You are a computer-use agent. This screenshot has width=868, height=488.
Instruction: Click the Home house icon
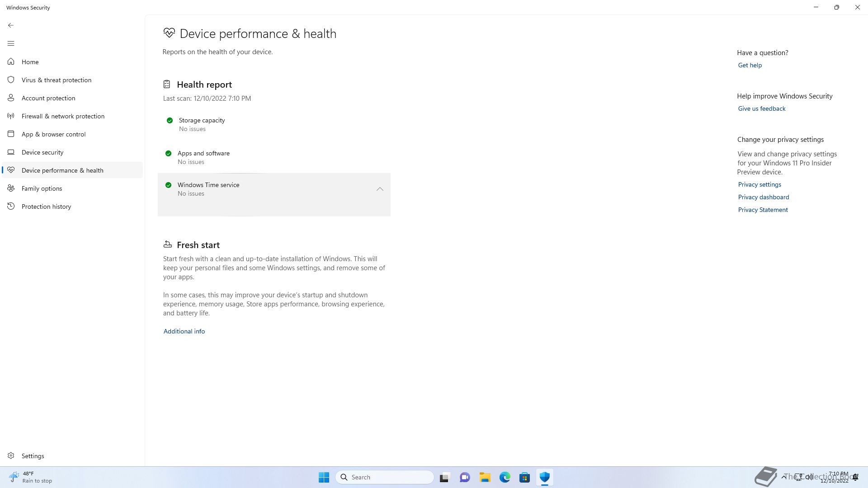pyautogui.click(x=11, y=61)
